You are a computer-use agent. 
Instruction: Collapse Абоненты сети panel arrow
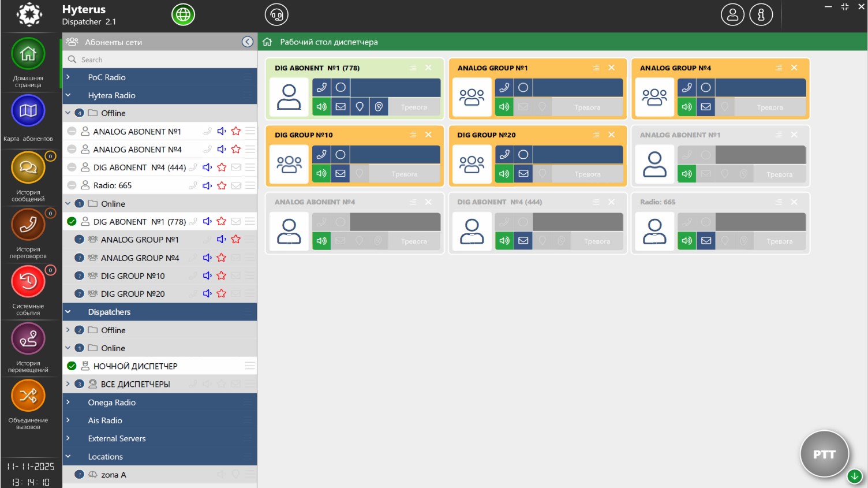[x=248, y=42]
